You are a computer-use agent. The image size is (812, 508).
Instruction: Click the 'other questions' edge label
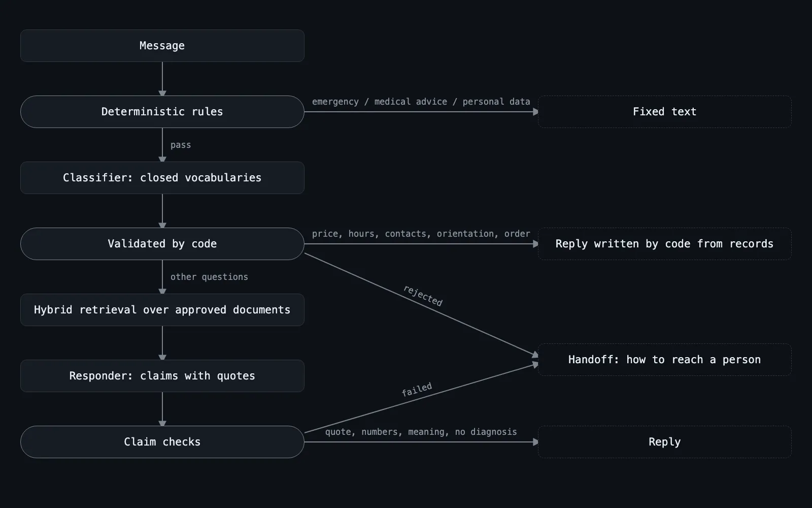tap(209, 277)
